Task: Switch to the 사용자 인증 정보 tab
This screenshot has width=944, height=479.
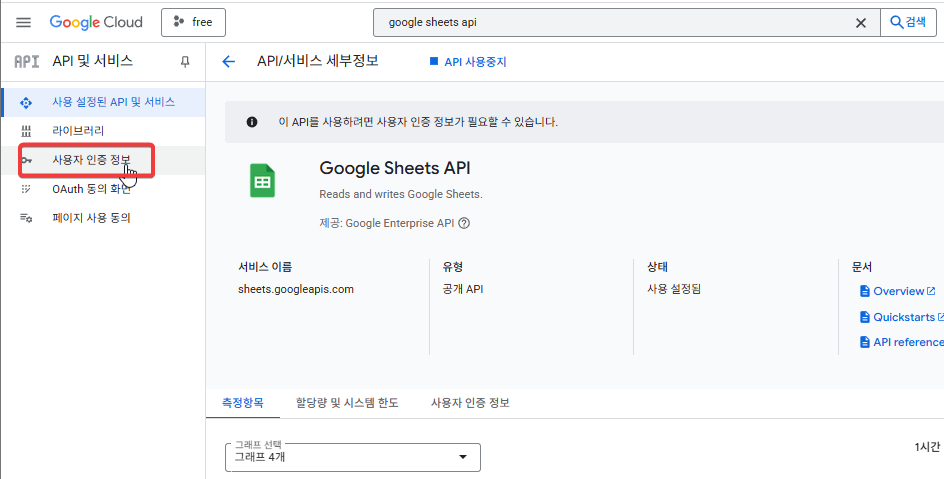Action: point(470,403)
